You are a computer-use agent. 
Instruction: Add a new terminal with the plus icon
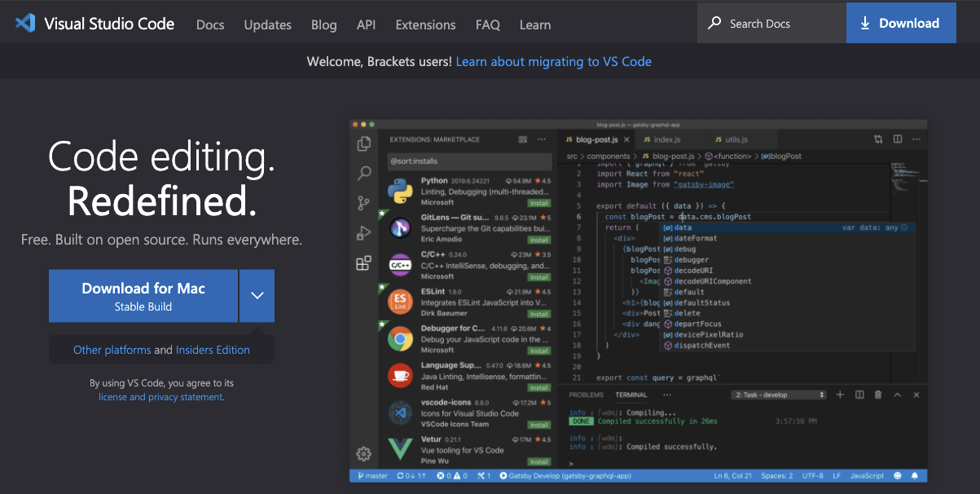pyautogui.click(x=840, y=395)
